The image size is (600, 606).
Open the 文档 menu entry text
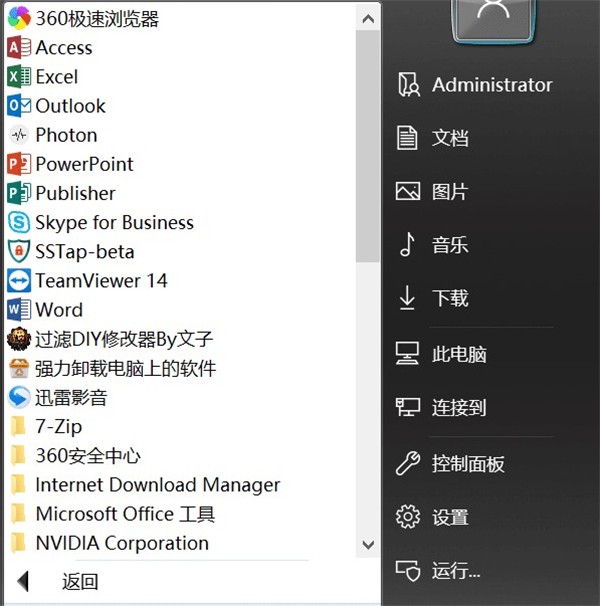(x=450, y=138)
